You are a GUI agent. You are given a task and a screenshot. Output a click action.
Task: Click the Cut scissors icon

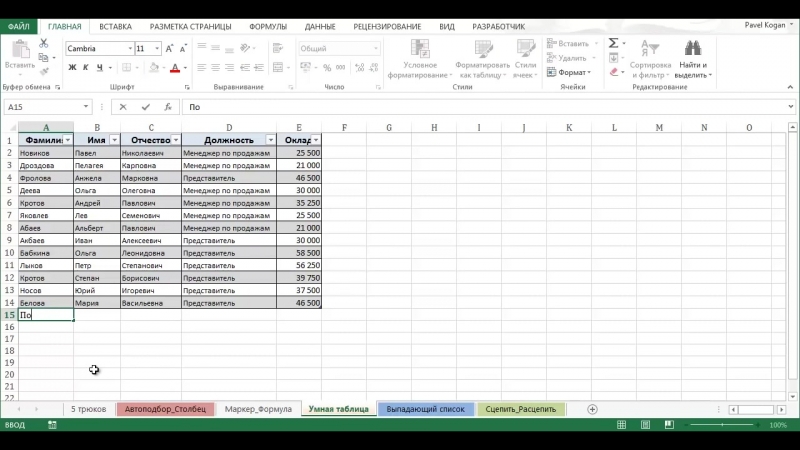[x=46, y=42]
